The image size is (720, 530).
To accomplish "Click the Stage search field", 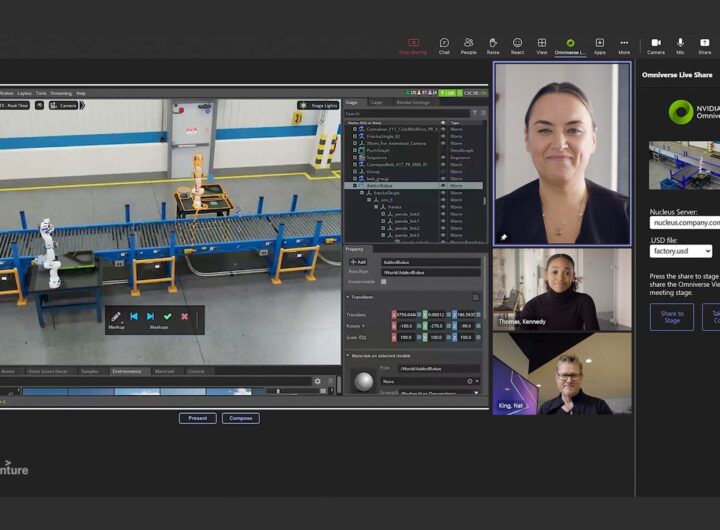I will (406, 113).
